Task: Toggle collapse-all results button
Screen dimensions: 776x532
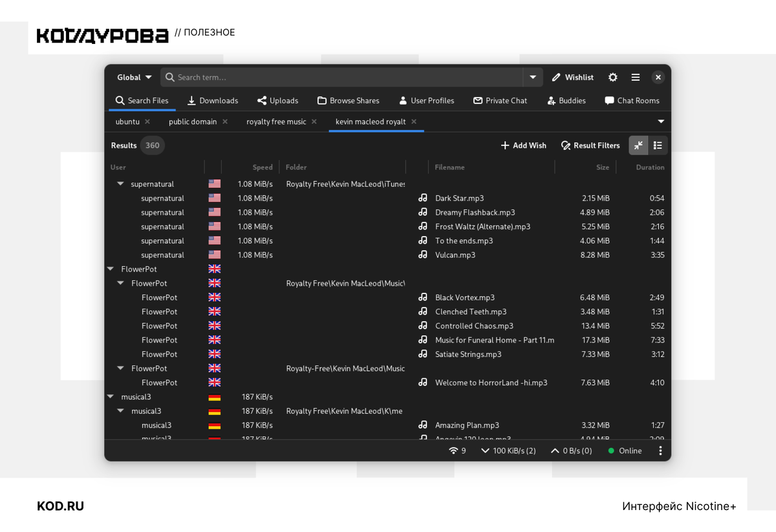Action: [639, 145]
